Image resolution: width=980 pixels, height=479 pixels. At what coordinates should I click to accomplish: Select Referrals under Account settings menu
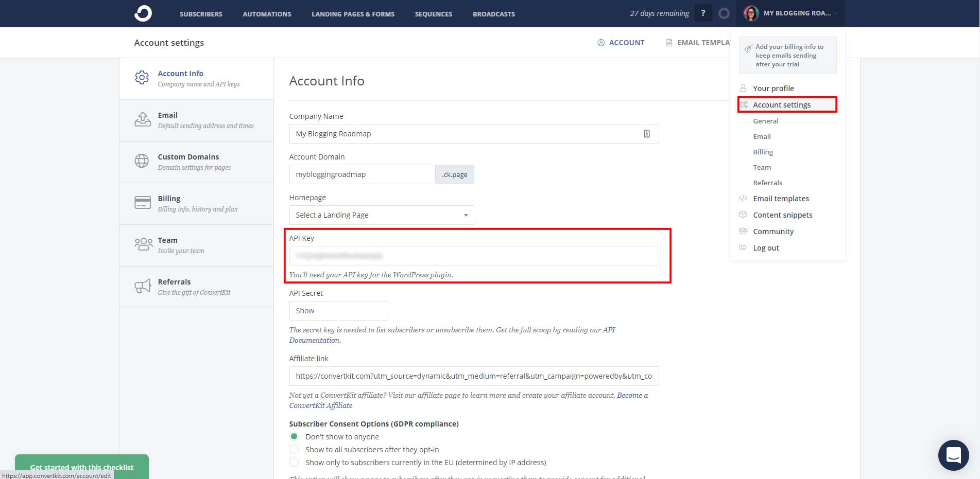[x=767, y=183]
